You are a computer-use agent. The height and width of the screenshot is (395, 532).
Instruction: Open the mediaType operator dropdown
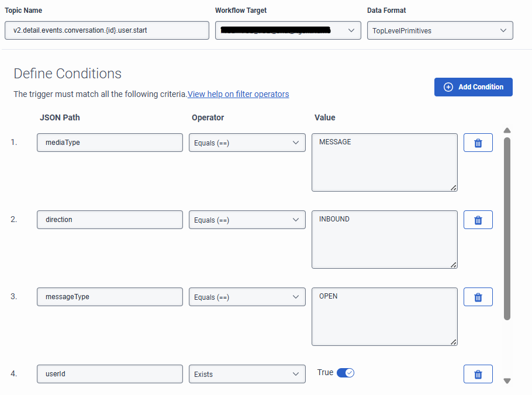point(247,143)
